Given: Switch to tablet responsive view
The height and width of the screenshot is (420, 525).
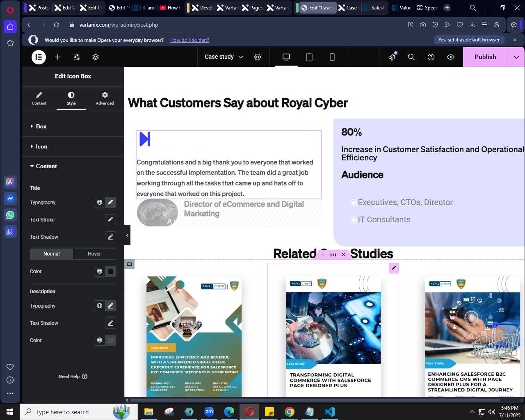Looking at the screenshot, I should coord(309,57).
